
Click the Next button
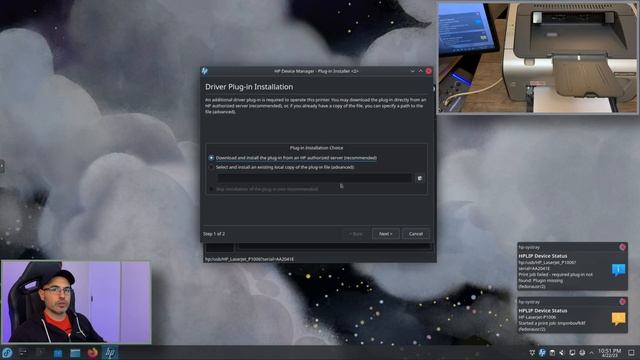[x=385, y=234]
